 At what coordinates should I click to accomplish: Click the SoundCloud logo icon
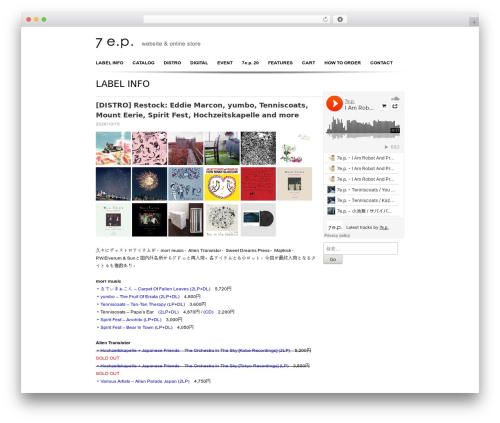(x=395, y=98)
